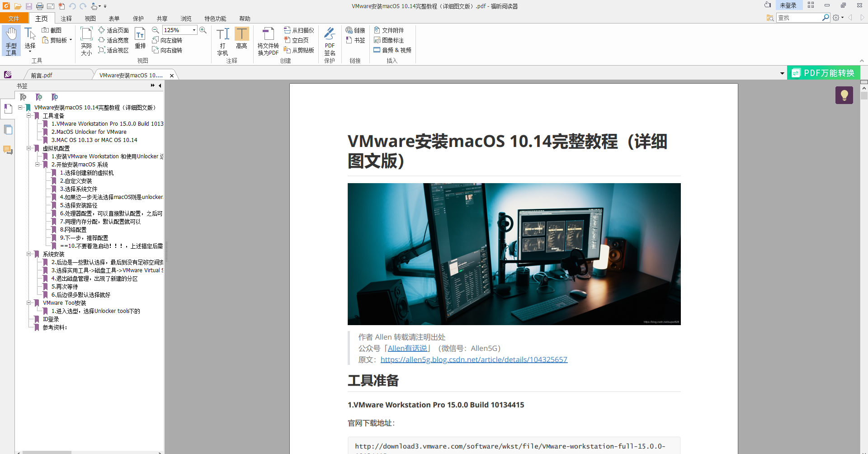The image size is (868, 454).
Task: Switch to the 视图 (View) ribbon tab
Action: pyautogui.click(x=90, y=19)
